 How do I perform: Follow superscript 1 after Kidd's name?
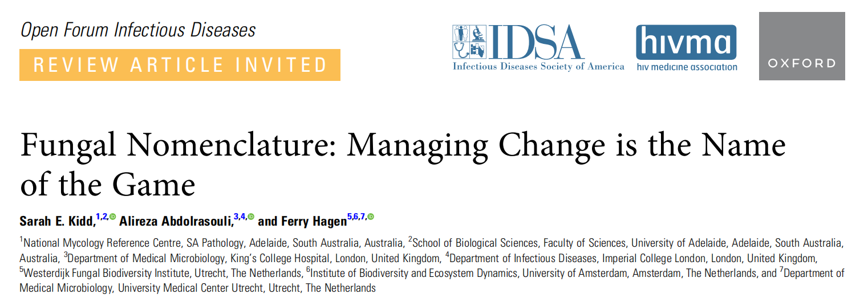[x=98, y=217]
